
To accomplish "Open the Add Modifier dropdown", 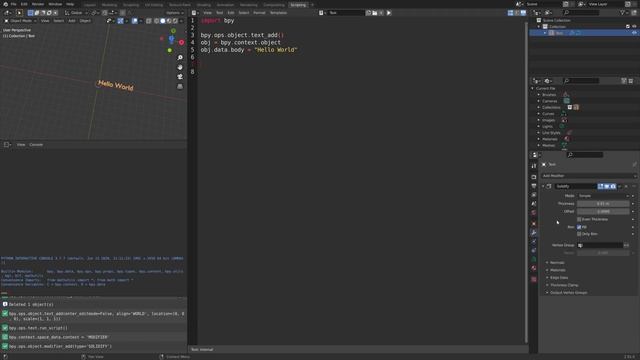I will tap(589, 176).
